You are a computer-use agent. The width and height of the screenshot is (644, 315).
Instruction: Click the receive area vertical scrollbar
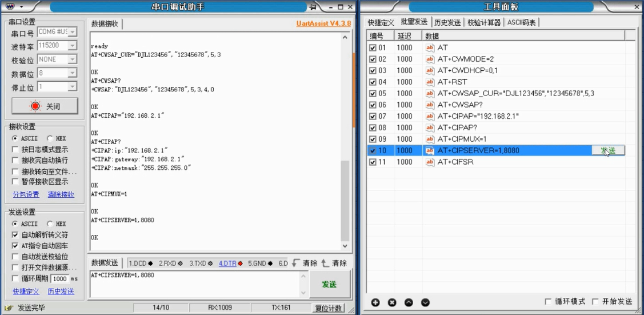pyautogui.click(x=345, y=141)
